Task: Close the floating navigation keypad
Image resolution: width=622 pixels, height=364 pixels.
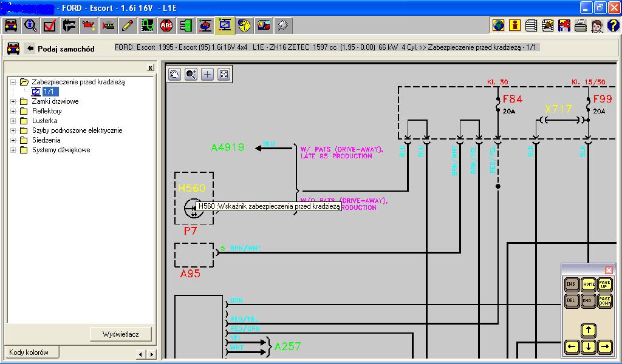Action: pos(609,270)
